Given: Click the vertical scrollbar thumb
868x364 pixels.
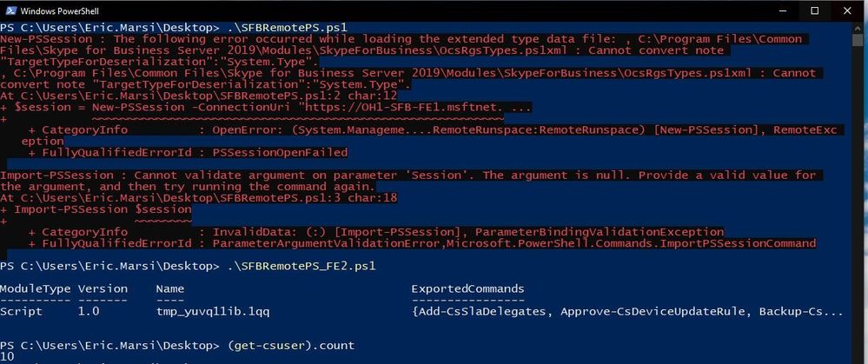Looking at the screenshot, I should 857,40.
